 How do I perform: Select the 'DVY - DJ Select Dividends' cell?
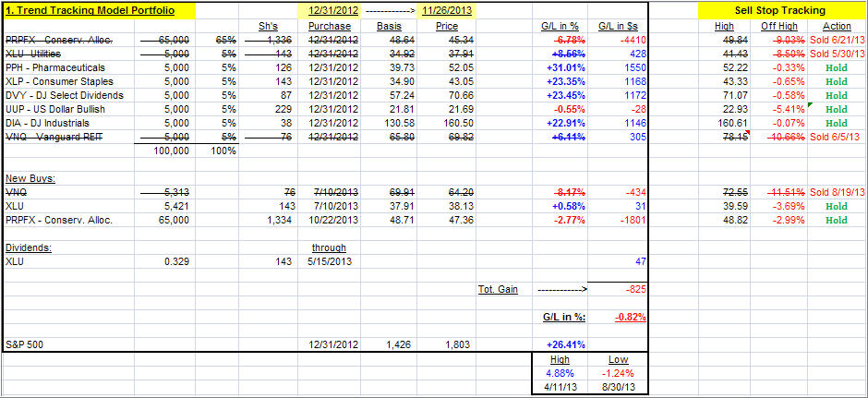click(x=68, y=95)
